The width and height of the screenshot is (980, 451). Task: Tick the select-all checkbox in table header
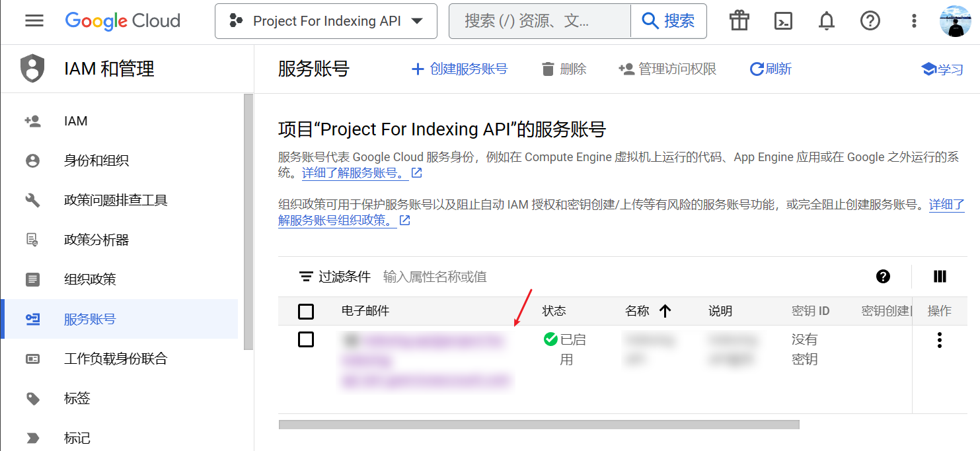point(306,311)
